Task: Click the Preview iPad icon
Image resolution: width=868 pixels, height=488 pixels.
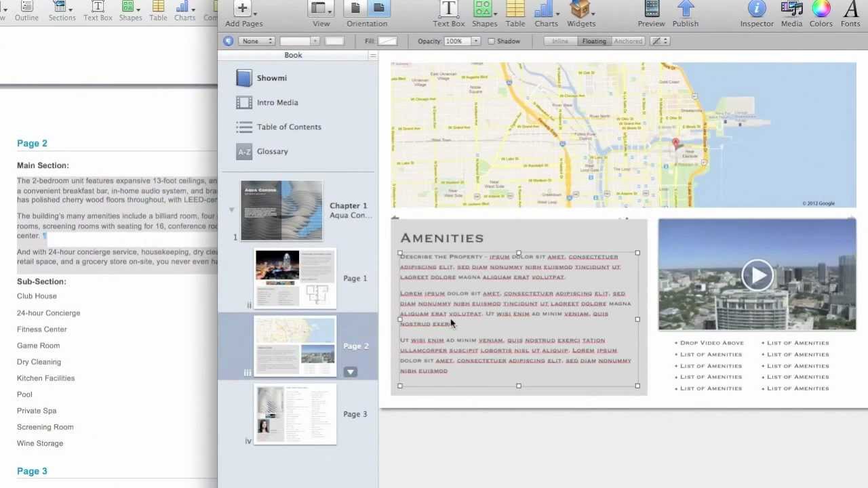Action: [652, 9]
